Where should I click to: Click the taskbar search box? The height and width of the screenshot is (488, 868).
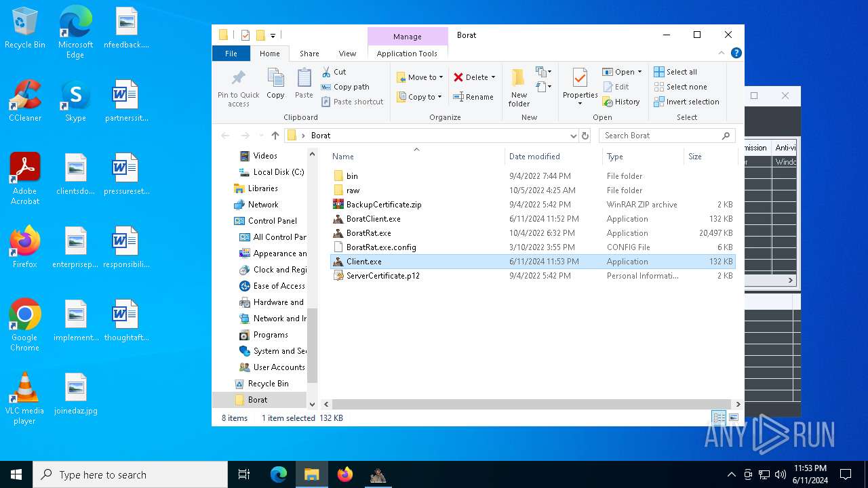130,474
